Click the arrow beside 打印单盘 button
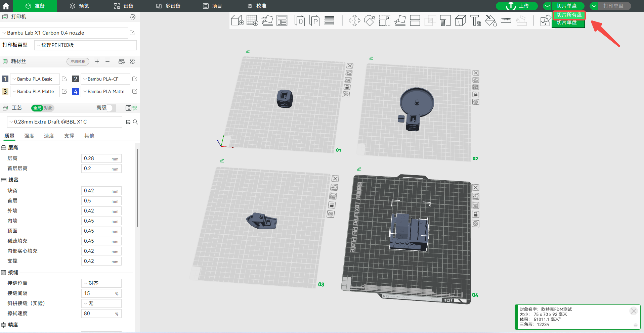The height and width of the screenshot is (333, 644). click(x=594, y=6)
